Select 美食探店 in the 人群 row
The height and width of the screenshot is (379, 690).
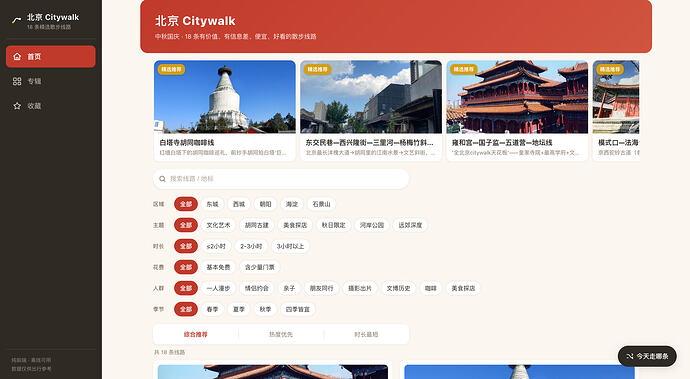point(463,288)
